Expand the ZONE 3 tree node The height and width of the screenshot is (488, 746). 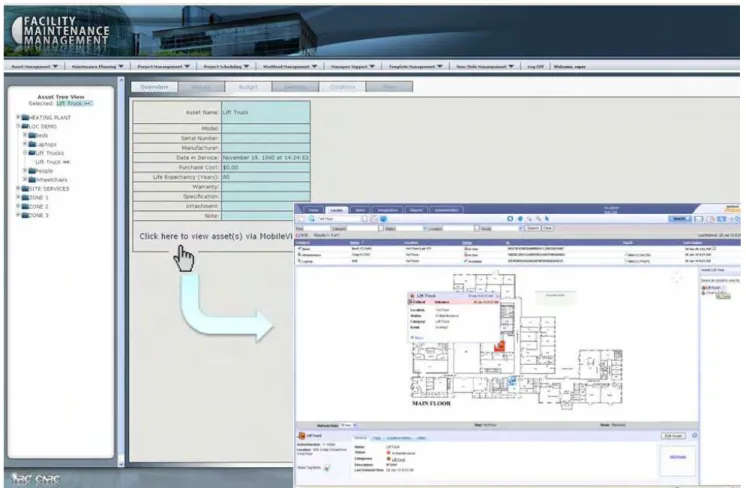tap(19, 215)
